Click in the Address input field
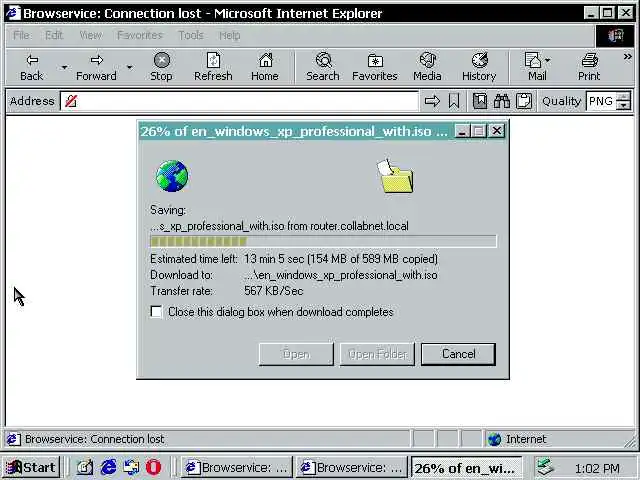640x480 pixels. (x=240, y=101)
